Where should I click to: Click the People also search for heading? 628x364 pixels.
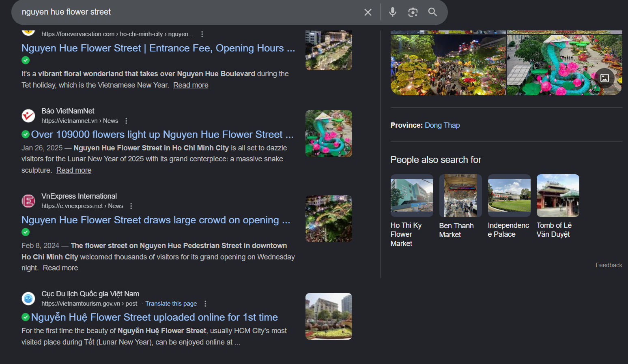point(436,160)
